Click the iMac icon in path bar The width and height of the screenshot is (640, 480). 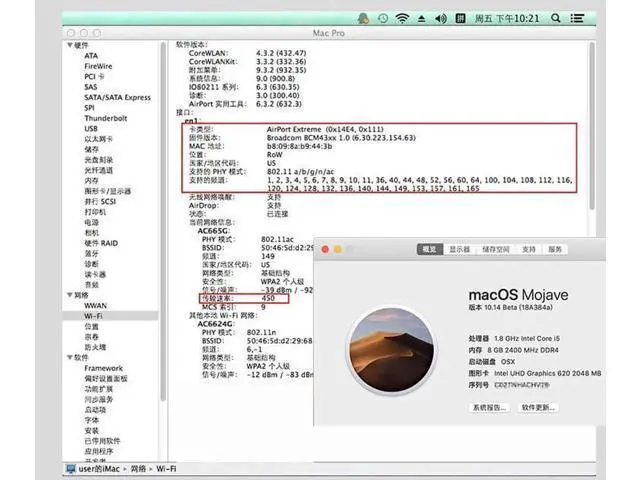click(x=71, y=469)
